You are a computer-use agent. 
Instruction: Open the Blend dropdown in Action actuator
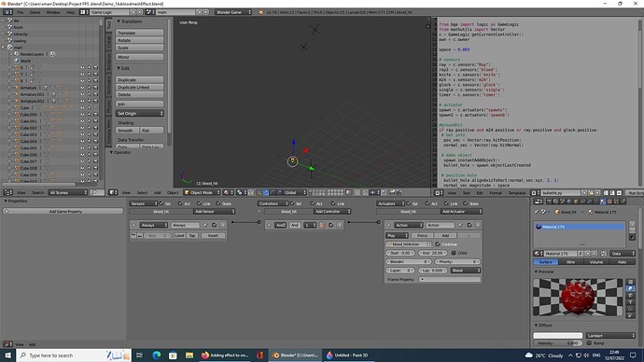[466, 271]
